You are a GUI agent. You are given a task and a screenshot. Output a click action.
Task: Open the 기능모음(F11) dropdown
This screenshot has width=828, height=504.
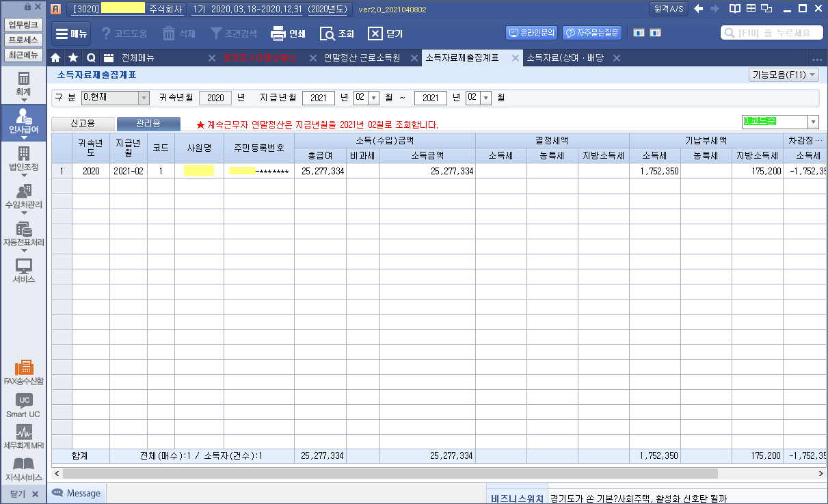click(x=784, y=75)
